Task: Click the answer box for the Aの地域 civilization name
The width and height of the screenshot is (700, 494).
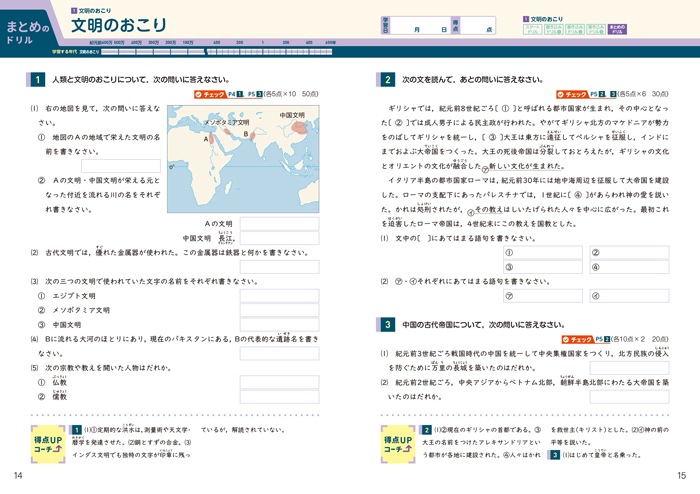Action: pyautogui.click(x=121, y=166)
